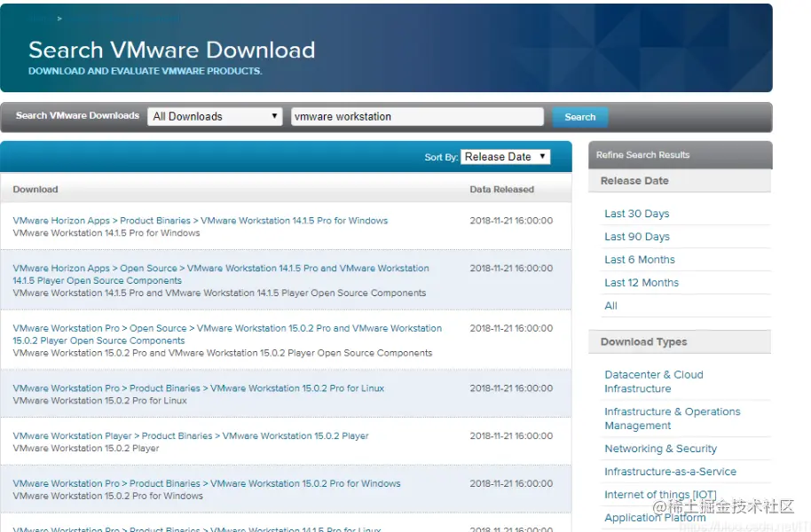Click release date of 14.1.5 Pro for Windows row
This screenshot has height=532, width=811.
[511, 221]
